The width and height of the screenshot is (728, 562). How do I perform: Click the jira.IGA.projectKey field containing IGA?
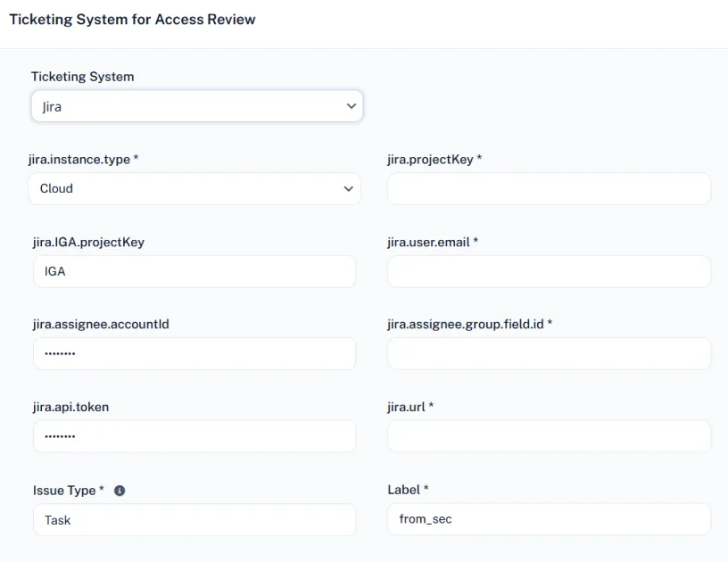[194, 271]
